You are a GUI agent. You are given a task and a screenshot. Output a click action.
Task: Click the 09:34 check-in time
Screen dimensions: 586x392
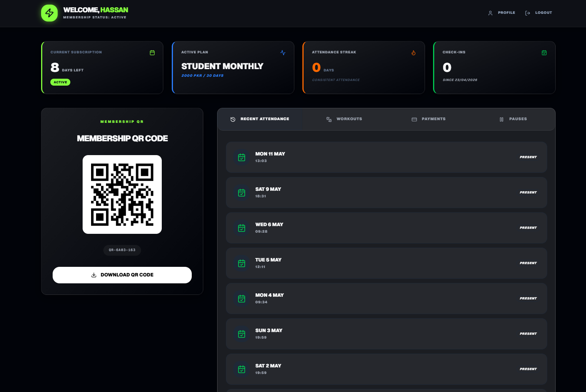click(261, 302)
